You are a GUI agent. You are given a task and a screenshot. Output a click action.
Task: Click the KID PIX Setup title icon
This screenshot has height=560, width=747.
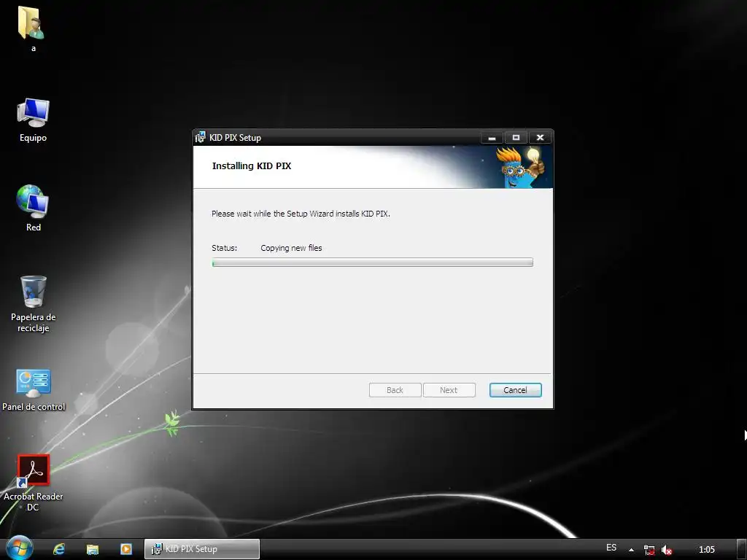201,137
